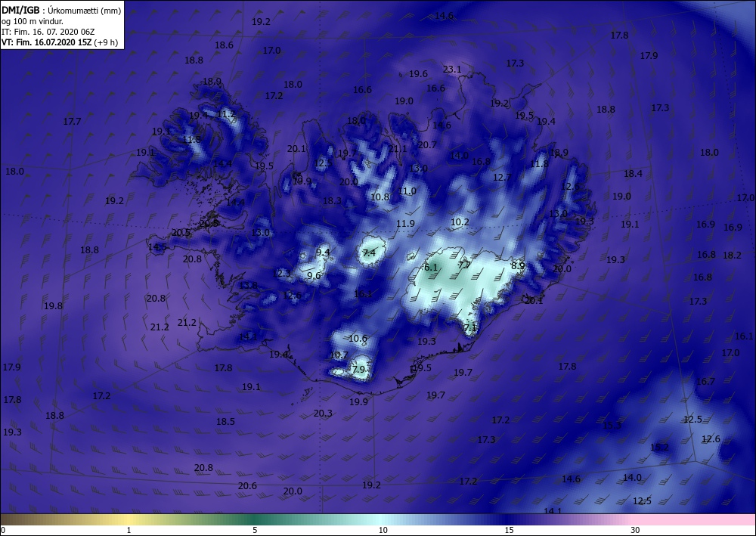Click the 11.0 value label
This screenshot has height=536, width=756.
click(x=407, y=191)
